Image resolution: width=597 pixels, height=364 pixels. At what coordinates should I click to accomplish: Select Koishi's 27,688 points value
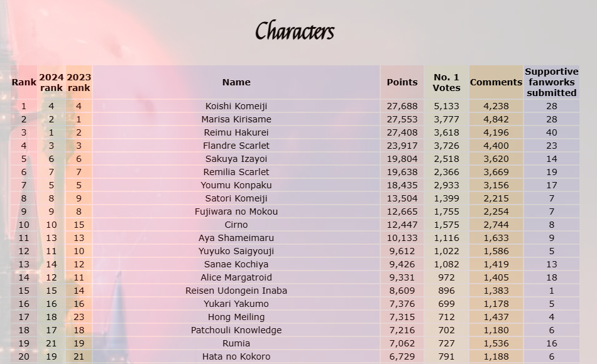tap(402, 106)
